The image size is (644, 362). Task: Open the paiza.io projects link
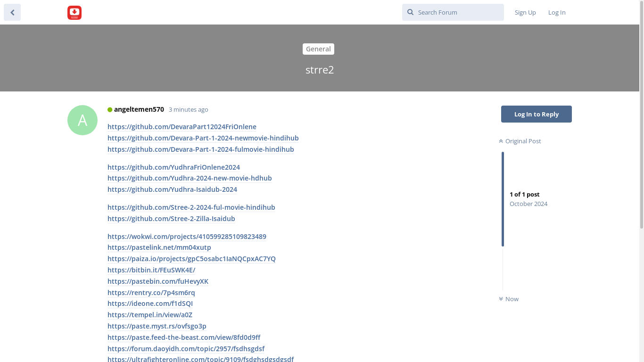tap(191, 259)
